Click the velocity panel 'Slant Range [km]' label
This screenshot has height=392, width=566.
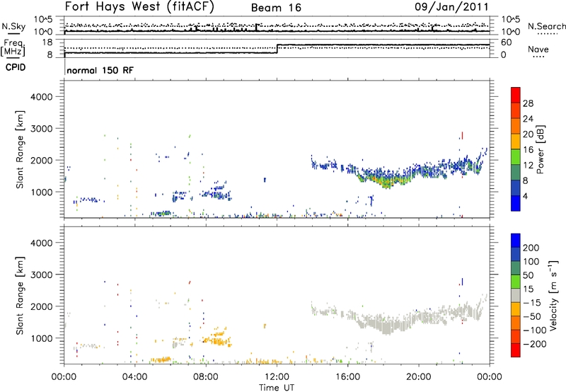pyautogui.click(x=20, y=295)
